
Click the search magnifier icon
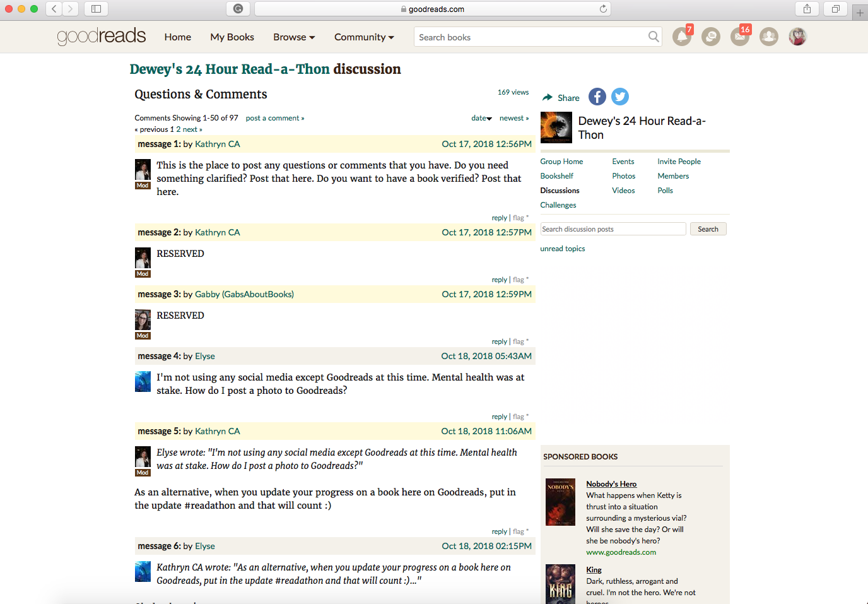654,37
